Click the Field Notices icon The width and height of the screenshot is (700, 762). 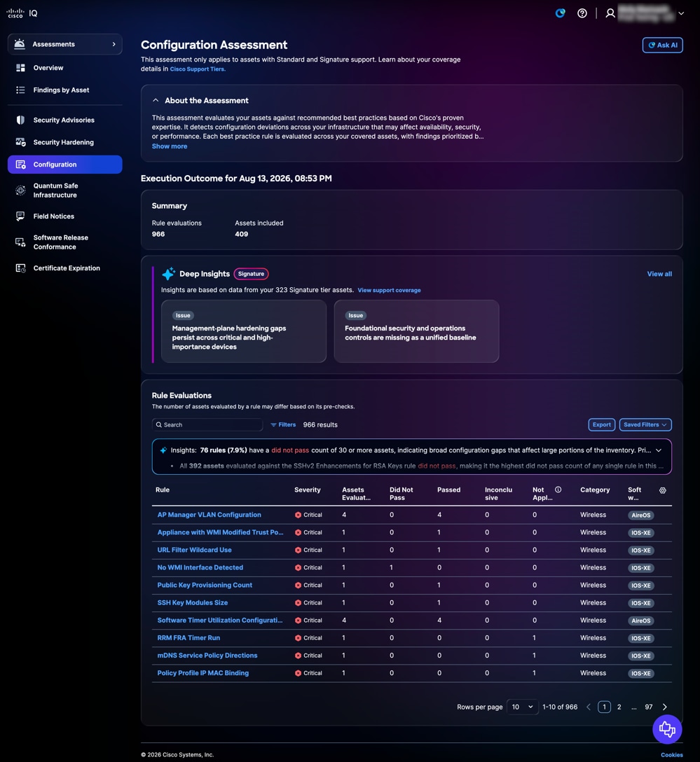coord(20,216)
